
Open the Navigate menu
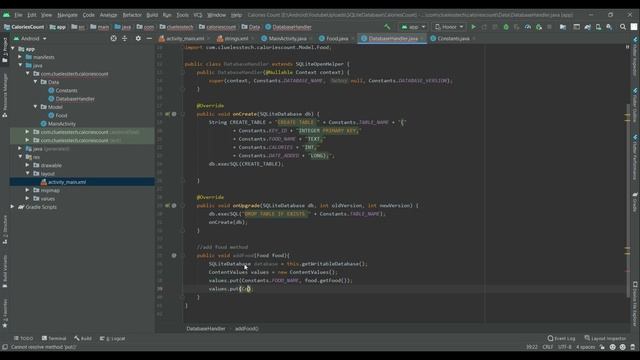[67, 15]
